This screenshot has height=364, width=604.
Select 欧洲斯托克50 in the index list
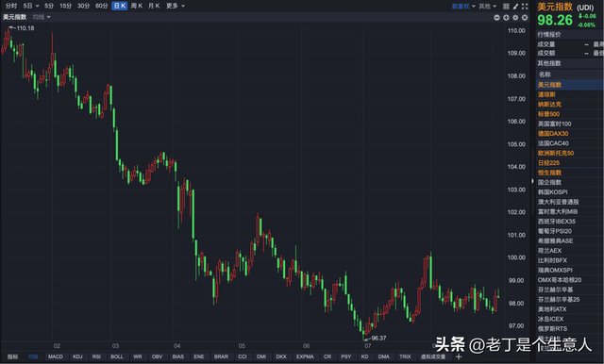[570, 153]
